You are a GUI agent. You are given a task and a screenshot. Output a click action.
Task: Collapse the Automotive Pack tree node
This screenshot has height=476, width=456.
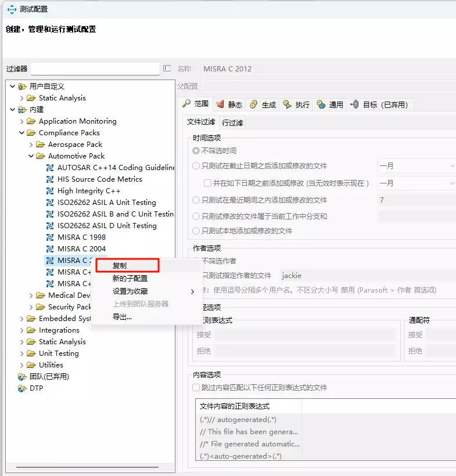coord(31,156)
